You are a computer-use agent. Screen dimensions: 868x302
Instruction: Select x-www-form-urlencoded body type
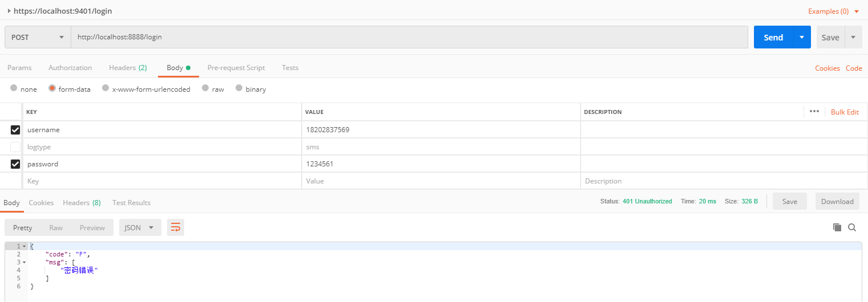tap(106, 88)
